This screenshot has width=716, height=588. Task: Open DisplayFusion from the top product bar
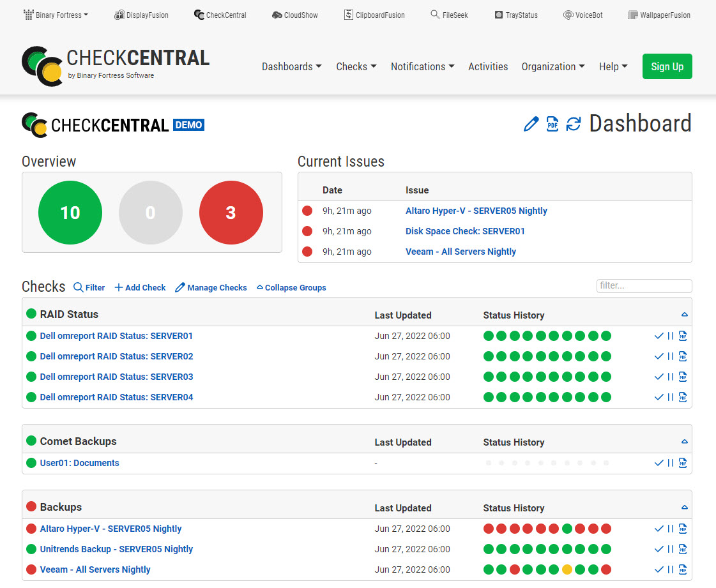(x=141, y=15)
